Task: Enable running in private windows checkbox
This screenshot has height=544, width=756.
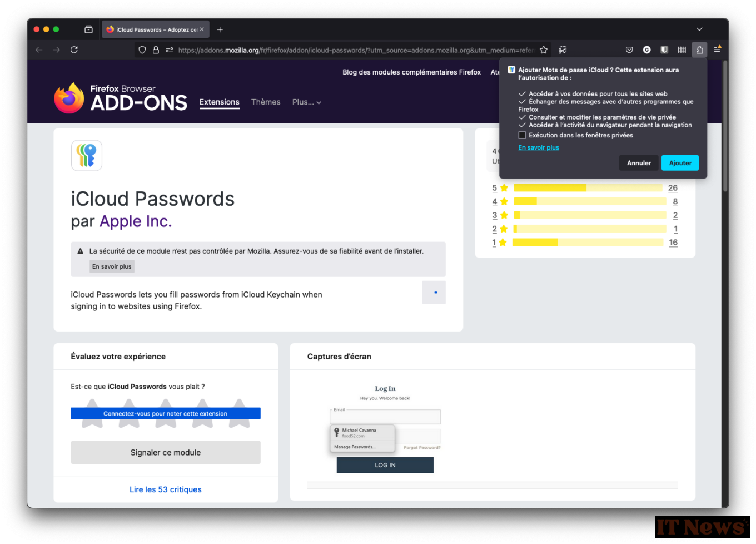Action: (522, 135)
